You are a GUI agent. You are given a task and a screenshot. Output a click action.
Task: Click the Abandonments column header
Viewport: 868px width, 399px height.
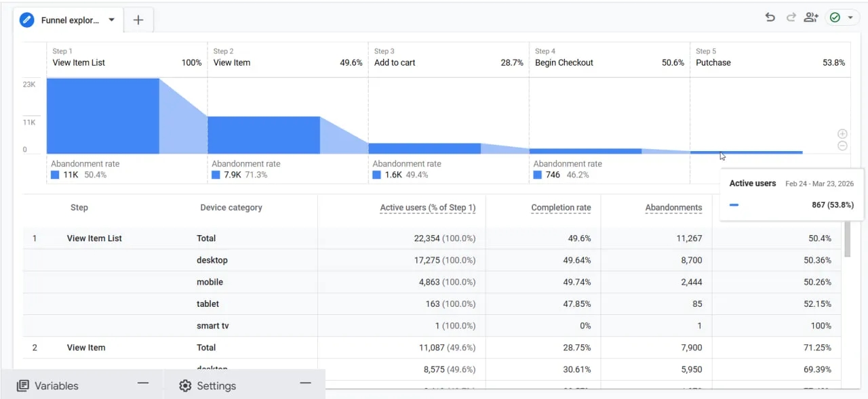673,208
